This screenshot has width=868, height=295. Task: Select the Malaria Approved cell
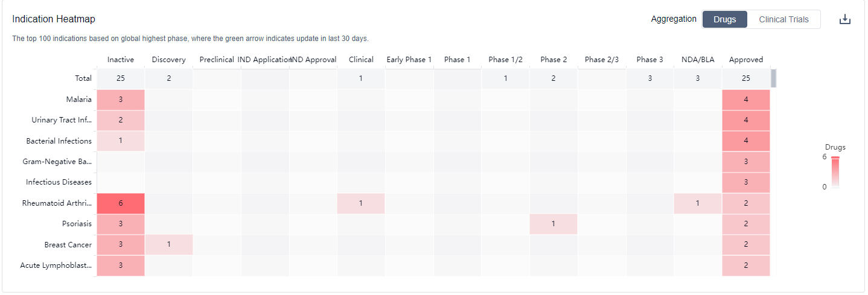746,100
